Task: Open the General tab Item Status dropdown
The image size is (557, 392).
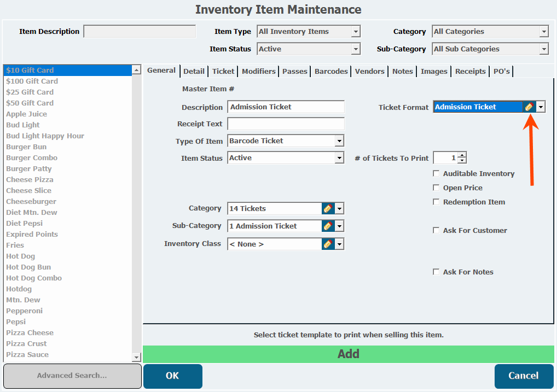Action: click(x=340, y=158)
